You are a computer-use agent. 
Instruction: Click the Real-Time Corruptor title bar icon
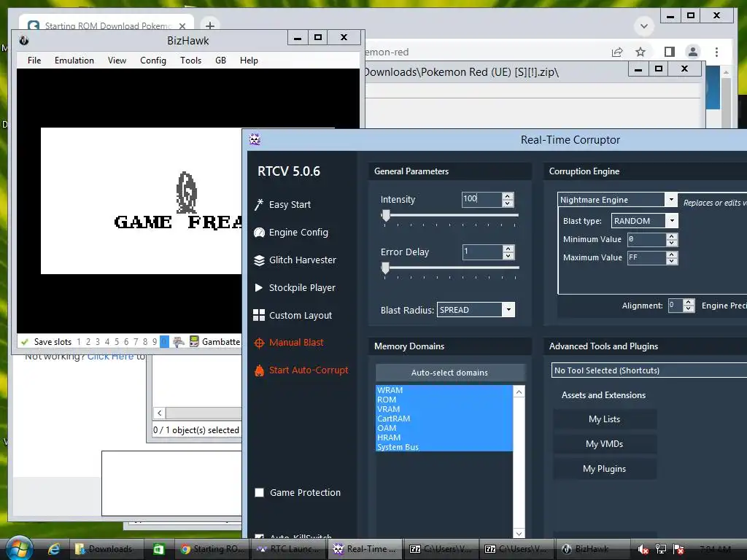255,139
